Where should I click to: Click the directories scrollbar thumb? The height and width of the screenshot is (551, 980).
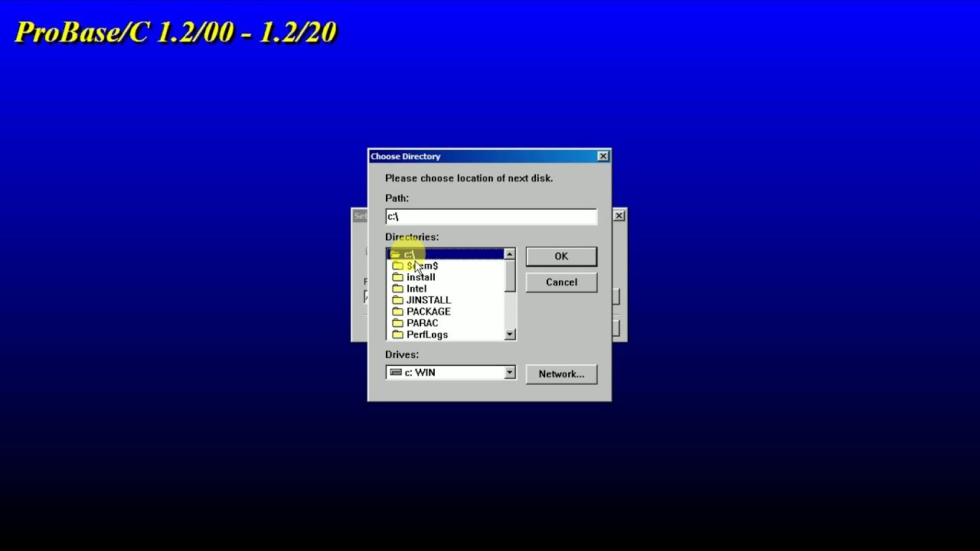(x=509, y=276)
